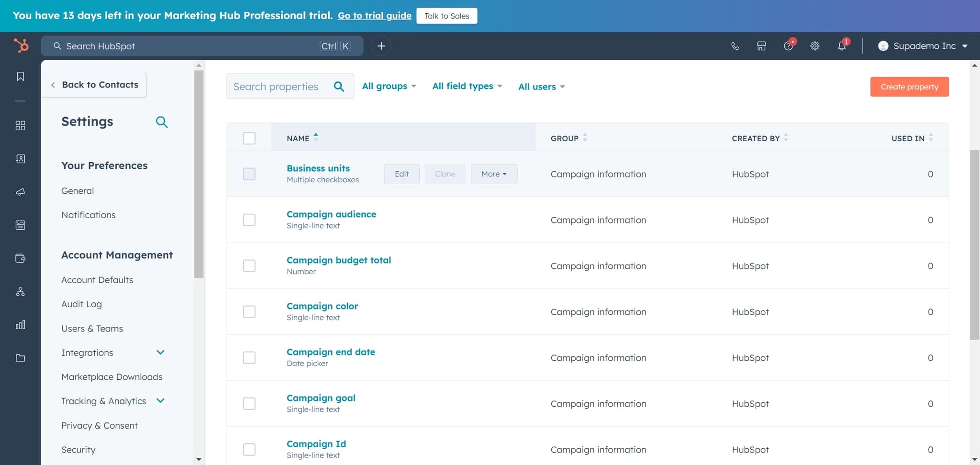Toggle the select-all header checkbox
Screen dimensions: 980x465
click(x=249, y=138)
